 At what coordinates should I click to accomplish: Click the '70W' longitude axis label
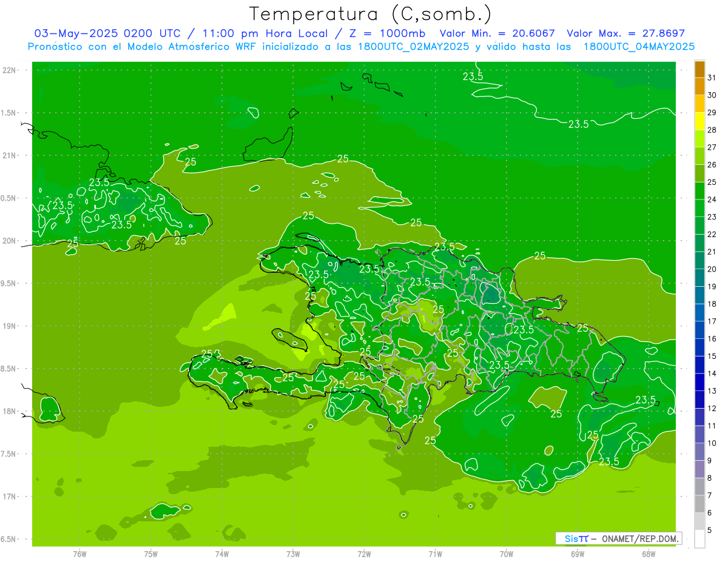coord(507,554)
